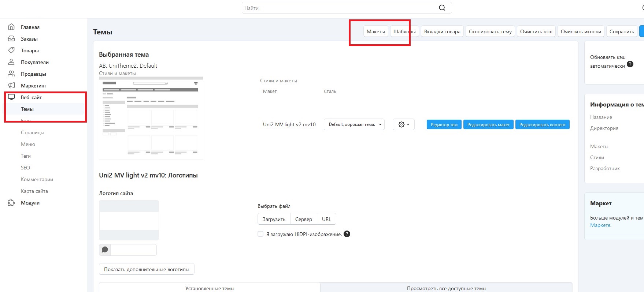The image size is (644, 292).
Task: Choose the URL file source
Action: coord(326,219)
